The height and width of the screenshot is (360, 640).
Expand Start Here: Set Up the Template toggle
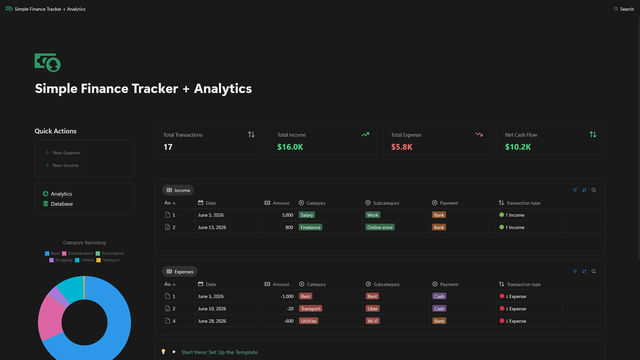coord(174,352)
